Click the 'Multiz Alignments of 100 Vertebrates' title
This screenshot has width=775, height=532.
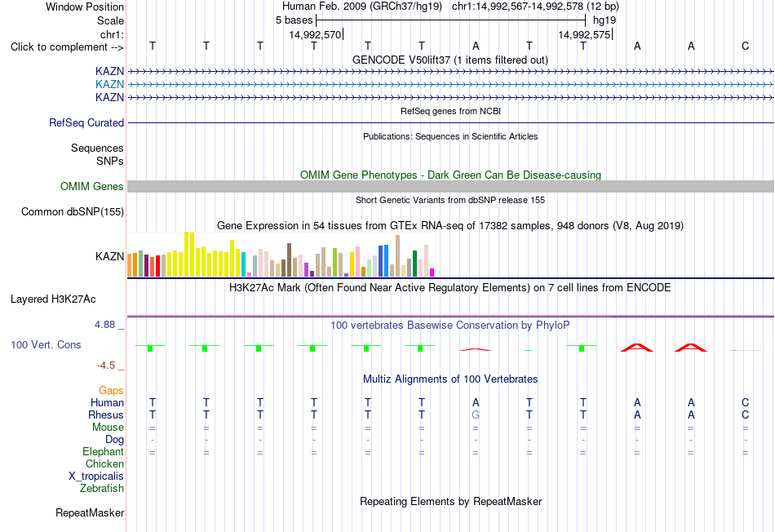(450, 379)
